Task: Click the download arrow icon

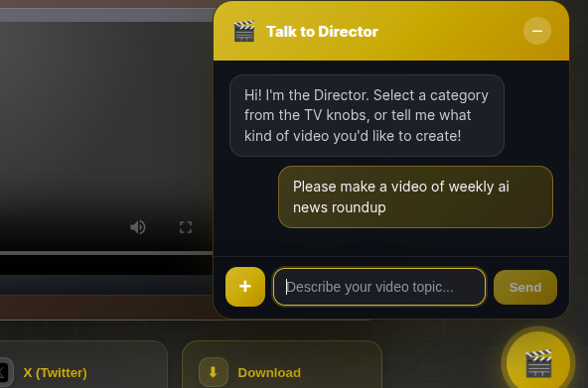Action: (213, 372)
